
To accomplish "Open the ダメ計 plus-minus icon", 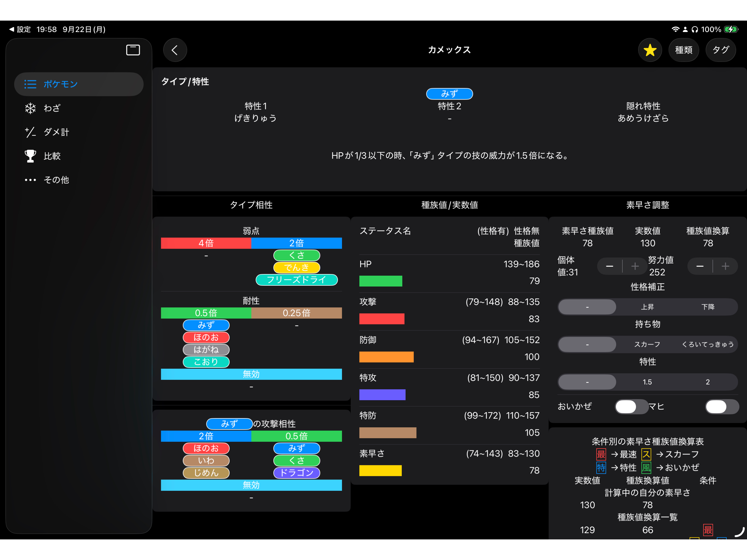I will click(30, 132).
